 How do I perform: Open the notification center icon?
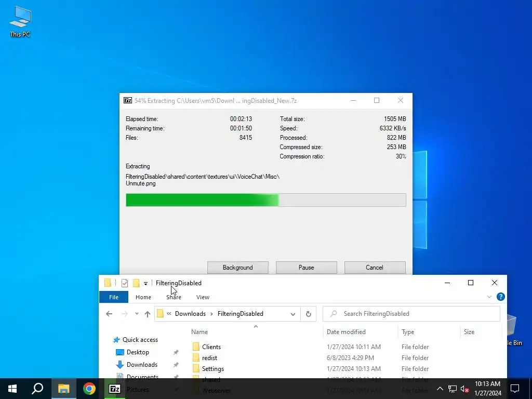pyautogui.click(x=515, y=389)
